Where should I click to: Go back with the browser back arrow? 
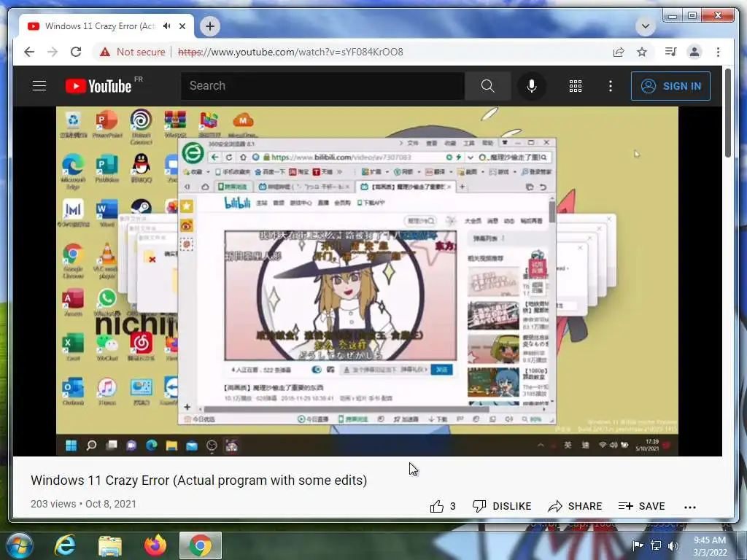(x=29, y=52)
